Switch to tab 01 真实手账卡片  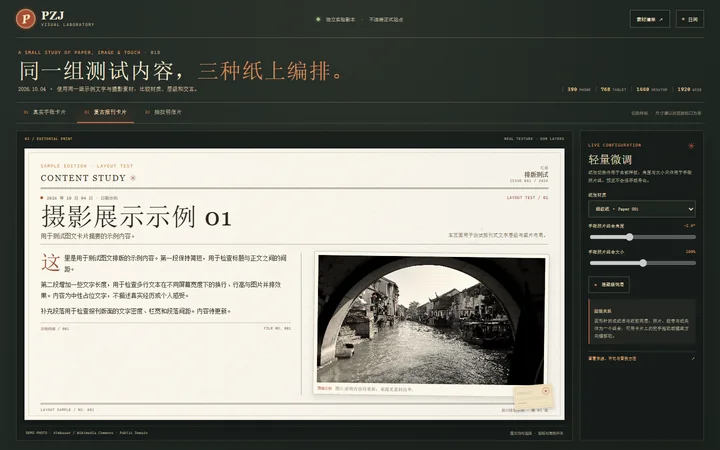point(45,112)
